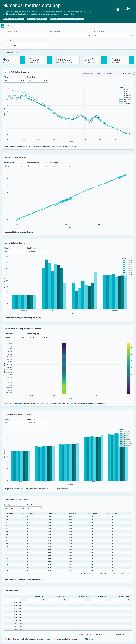Open X-Axis Metric dropdown
Viewport: 136px width, 644px height.
point(14,166)
